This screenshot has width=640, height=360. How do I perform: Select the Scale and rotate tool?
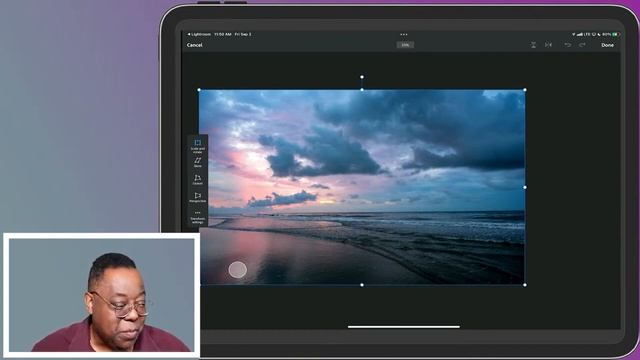tap(198, 146)
